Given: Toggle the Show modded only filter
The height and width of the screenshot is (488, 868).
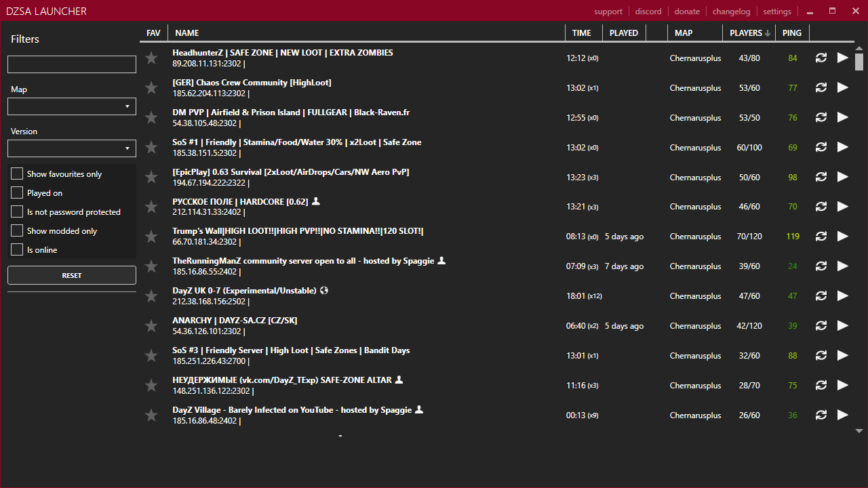Looking at the screenshot, I should 16,230.
